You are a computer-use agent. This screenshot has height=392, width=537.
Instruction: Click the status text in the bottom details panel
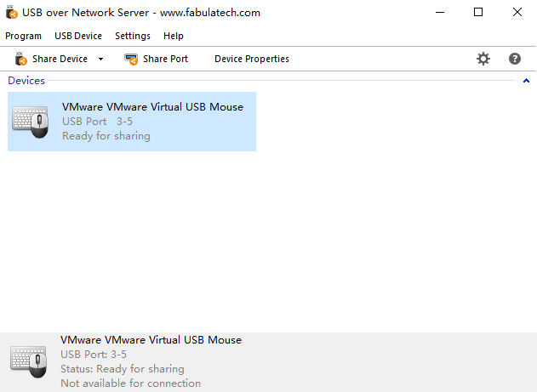123,369
